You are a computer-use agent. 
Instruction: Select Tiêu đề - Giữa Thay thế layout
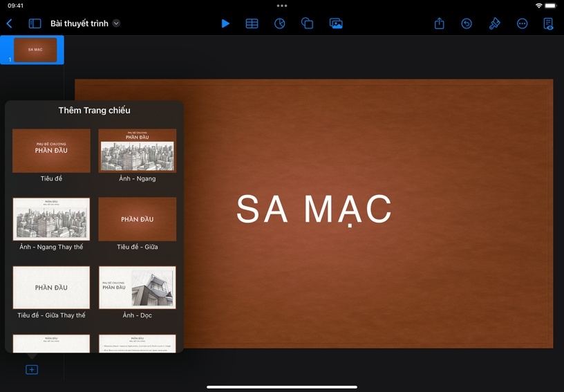(x=51, y=288)
